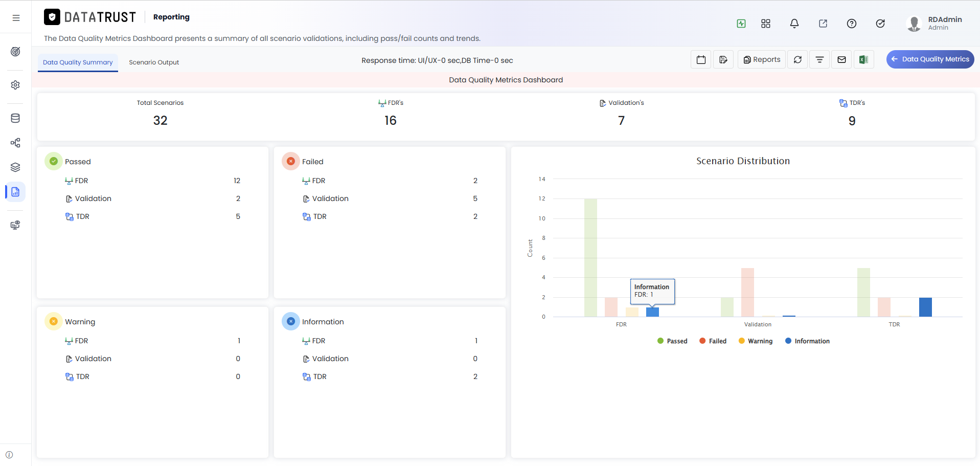Click the Failed FDR count row
The width and height of the screenshot is (980, 466).
pyautogui.click(x=390, y=181)
